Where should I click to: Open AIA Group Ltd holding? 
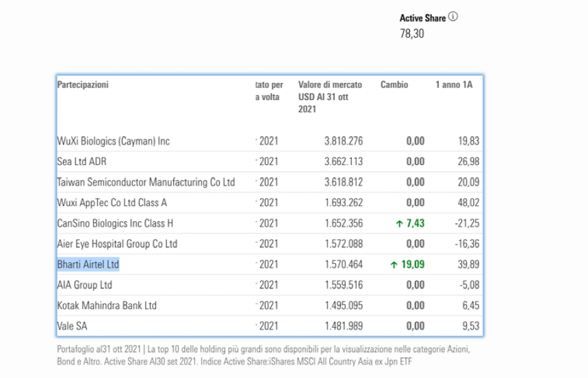pos(84,285)
